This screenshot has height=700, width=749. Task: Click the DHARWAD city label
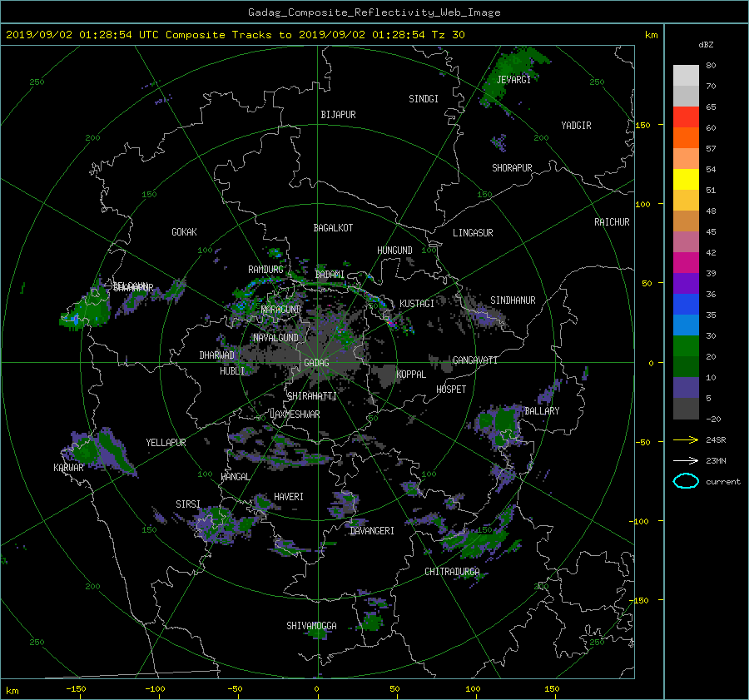pyautogui.click(x=217, y=355)
